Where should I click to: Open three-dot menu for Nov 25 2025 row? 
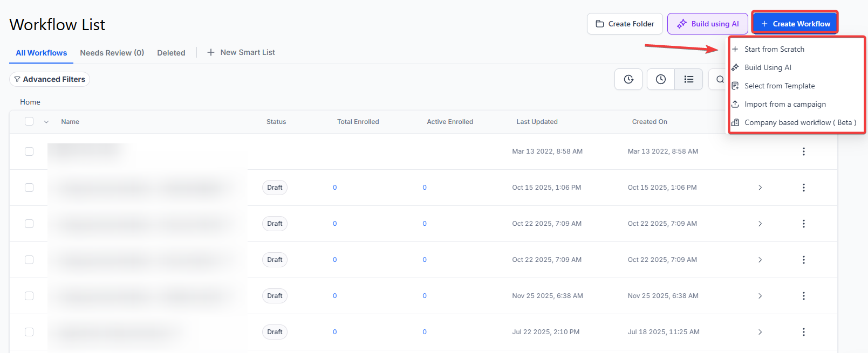[x=803, y=296]
